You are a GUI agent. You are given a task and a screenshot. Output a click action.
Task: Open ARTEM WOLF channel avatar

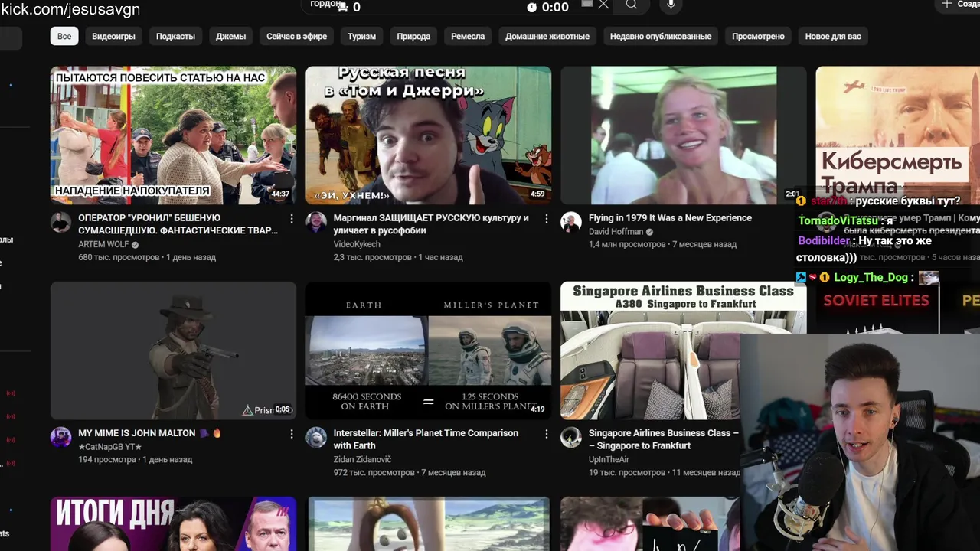(60, 223)
